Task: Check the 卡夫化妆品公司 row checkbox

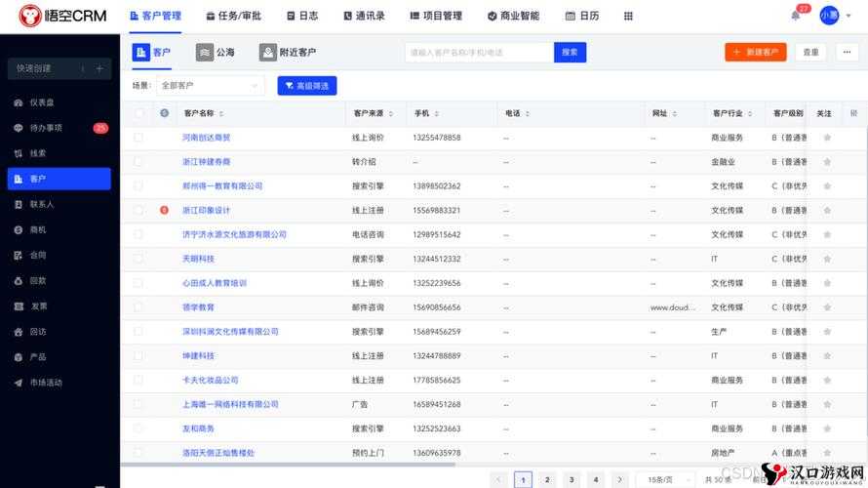Action: tap(138, 380)
